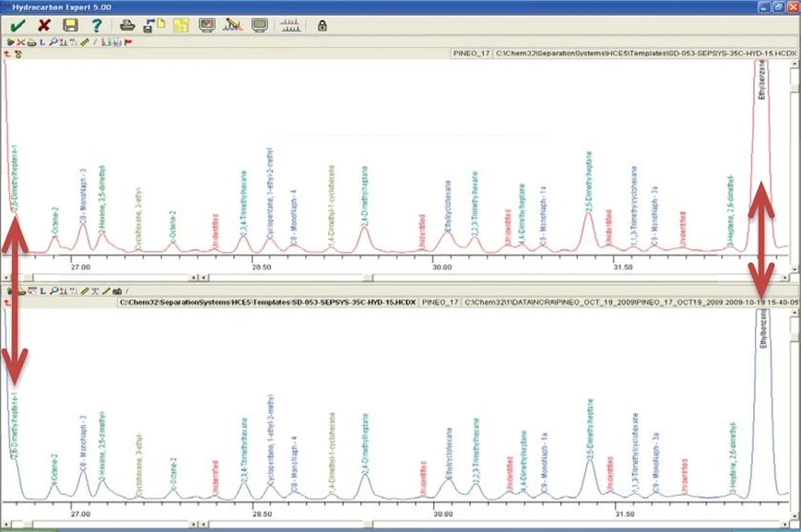801x532 pixels.
Task: Open help with the question mark icon
Action: (96, 26)
